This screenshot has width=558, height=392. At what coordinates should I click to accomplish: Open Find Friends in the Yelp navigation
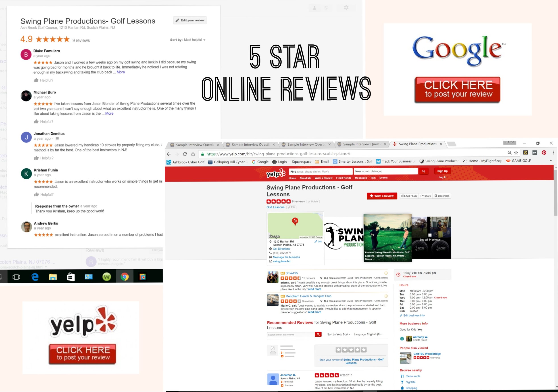click(x=344, y=178)
